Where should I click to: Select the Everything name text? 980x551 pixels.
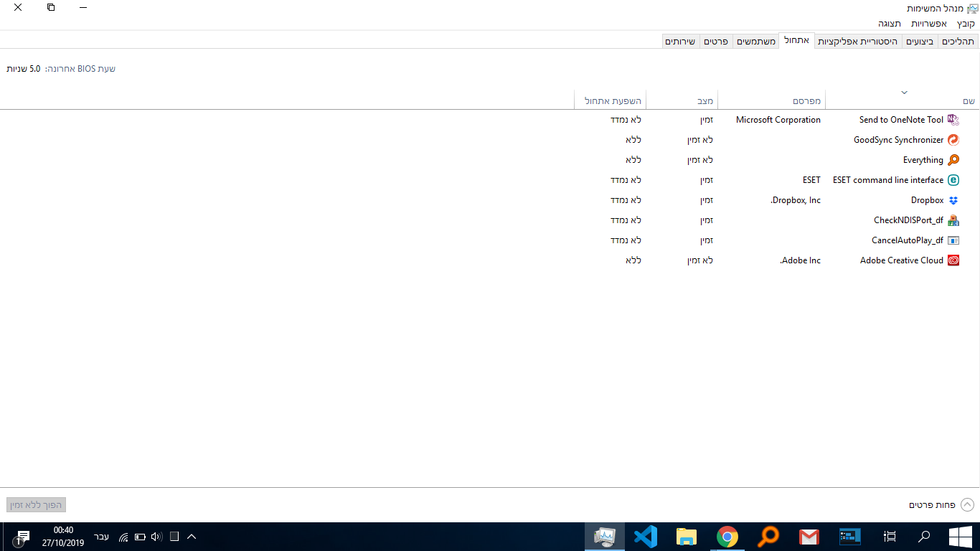tap(923, 160)
